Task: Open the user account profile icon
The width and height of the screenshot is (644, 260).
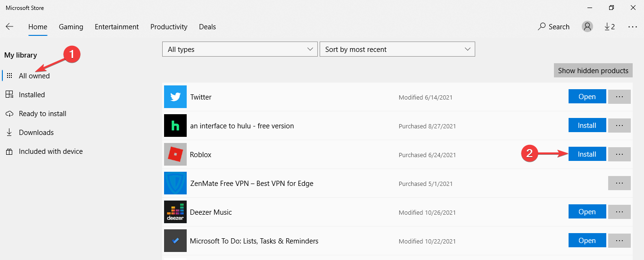Action: click(587, 27)
